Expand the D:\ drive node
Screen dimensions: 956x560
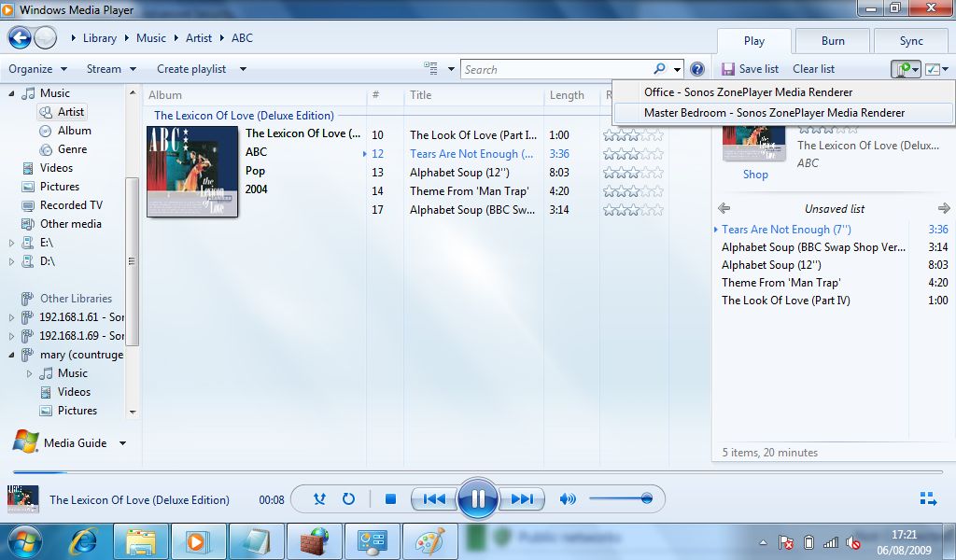11,261
